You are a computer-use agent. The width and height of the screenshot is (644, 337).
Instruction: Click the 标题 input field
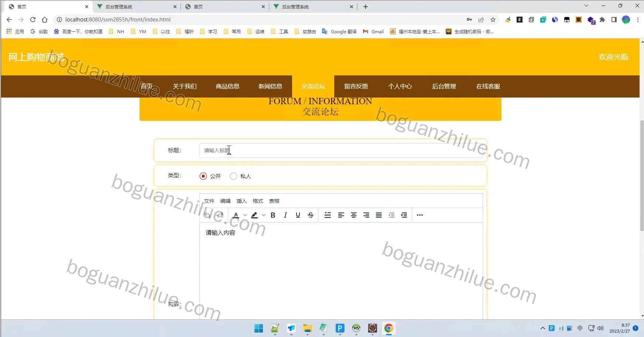341,150
